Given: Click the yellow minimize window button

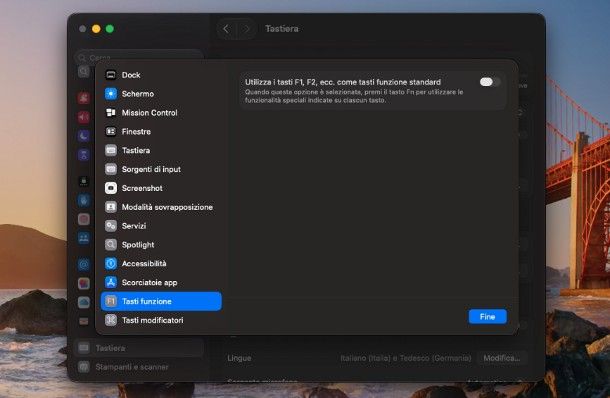Looking at the screenshot, I should [96, 29].
